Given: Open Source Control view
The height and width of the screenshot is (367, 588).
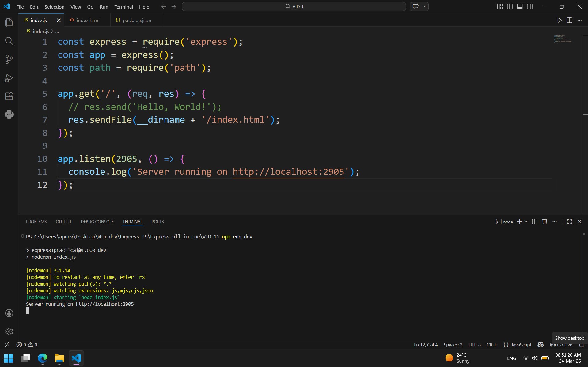Looking at the screenshot, I should pos(9,59).
